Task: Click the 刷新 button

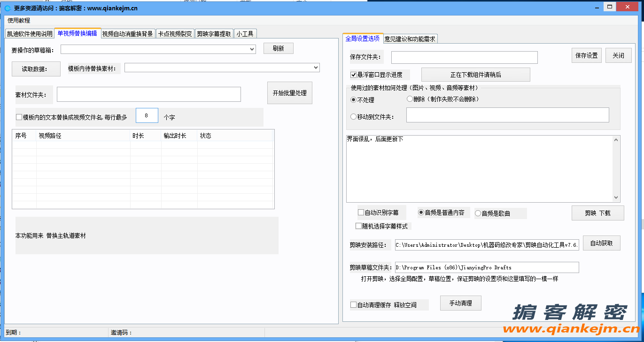Action: [x=279, y=48]
